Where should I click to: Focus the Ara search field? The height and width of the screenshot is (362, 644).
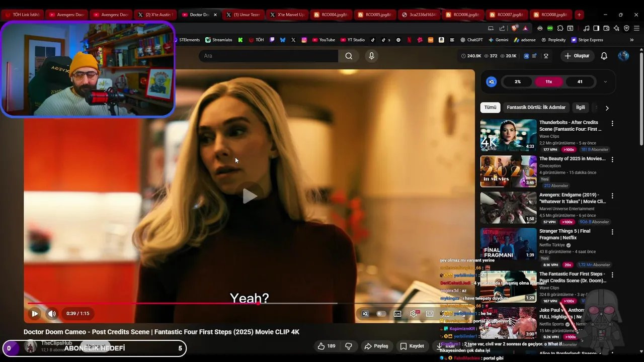(x=268, y=56)
